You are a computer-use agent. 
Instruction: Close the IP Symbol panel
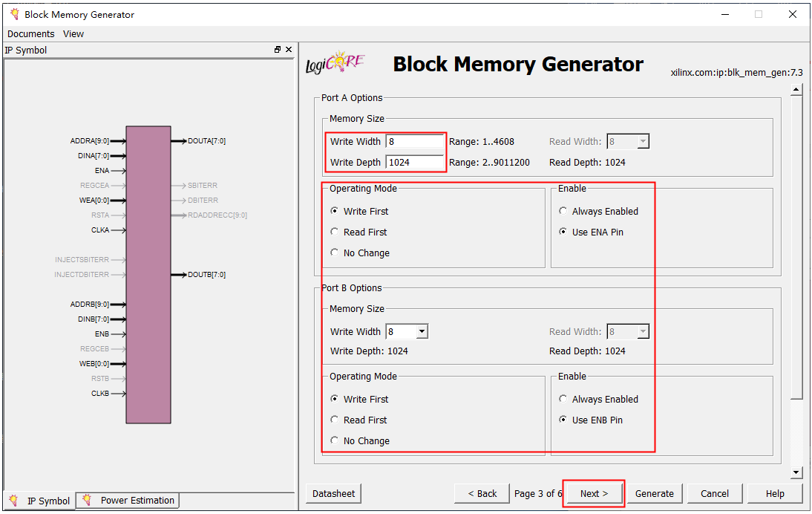tap(289, 50)
